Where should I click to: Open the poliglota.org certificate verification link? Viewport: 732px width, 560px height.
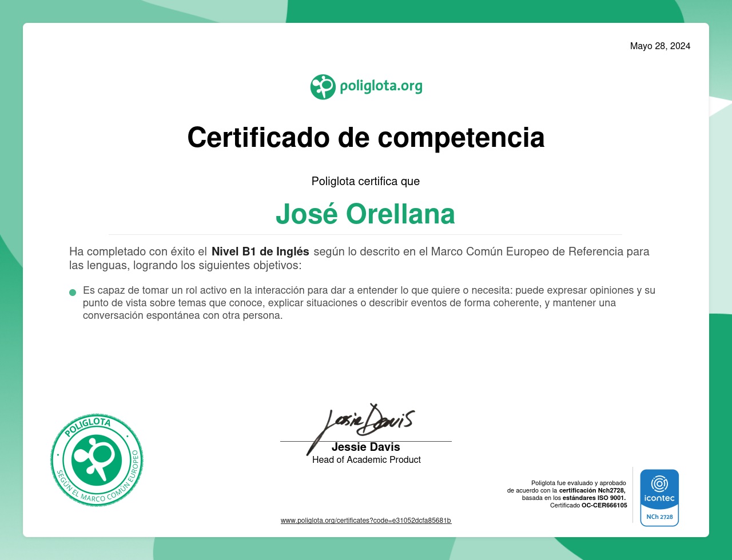[x=366, y=521]
